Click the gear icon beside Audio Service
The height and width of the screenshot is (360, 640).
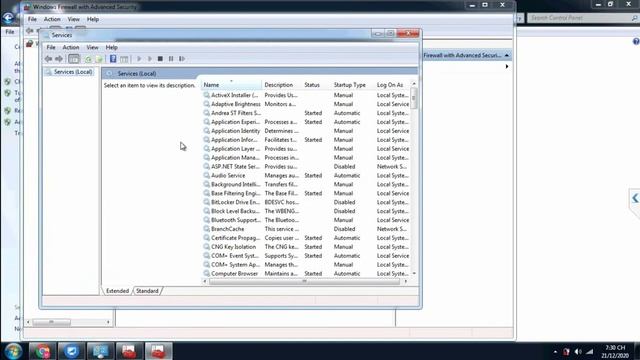(x=207, y=176)
